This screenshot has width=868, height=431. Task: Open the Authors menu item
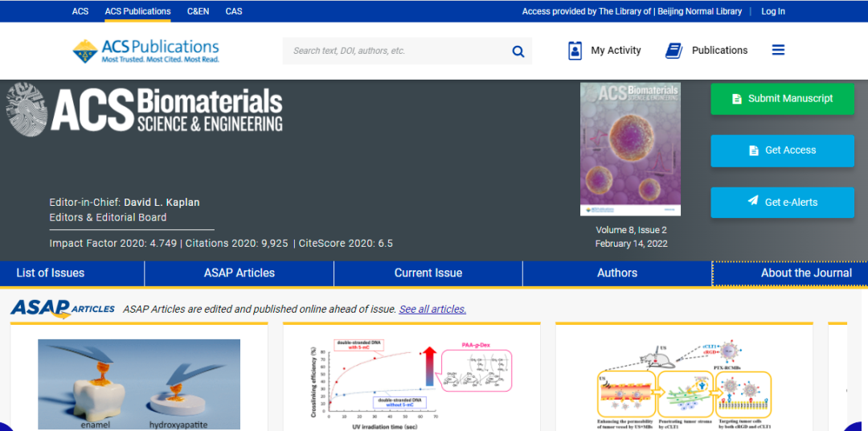(616, 273)
